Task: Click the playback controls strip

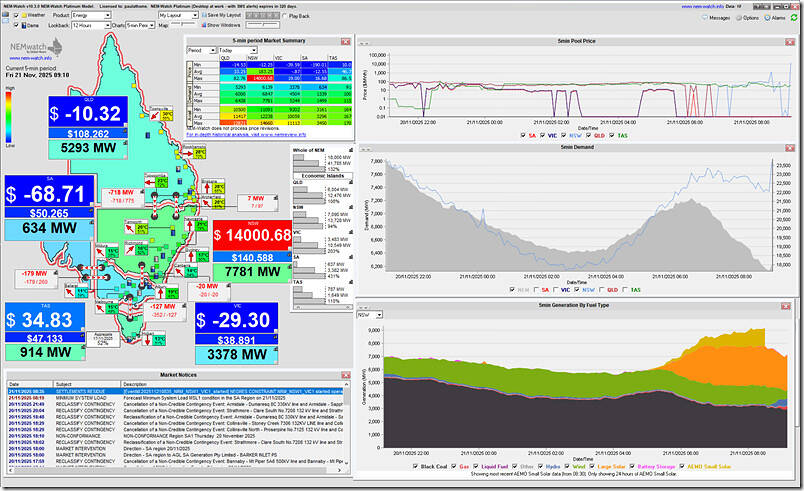Action: [x=263, y=15]
